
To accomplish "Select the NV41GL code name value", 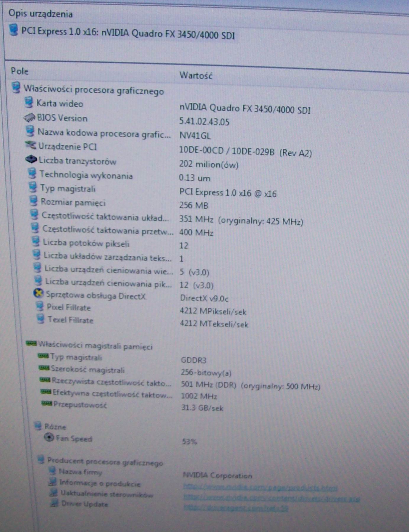I will 195,136.
